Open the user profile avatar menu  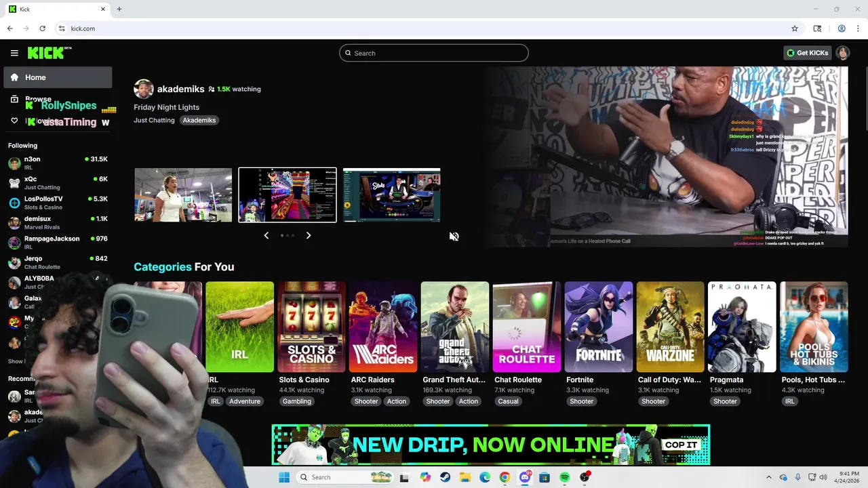click(x=842, y=53)
